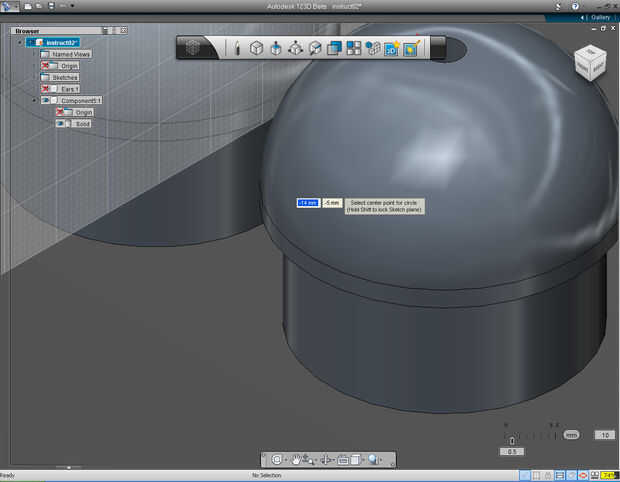This screenshot has height=482, width=620.
Task: Open the Gallery tab
Action: [601, 18]
